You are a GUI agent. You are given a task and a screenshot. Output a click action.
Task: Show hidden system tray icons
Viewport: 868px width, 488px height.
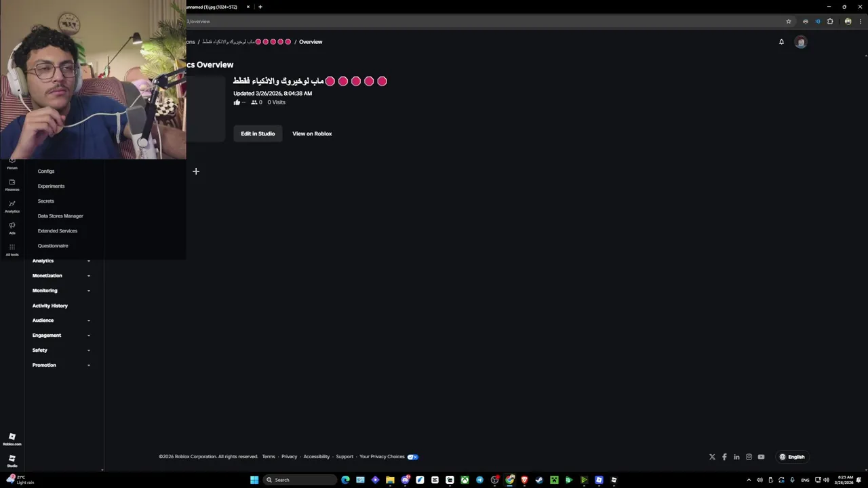(749, 480)
